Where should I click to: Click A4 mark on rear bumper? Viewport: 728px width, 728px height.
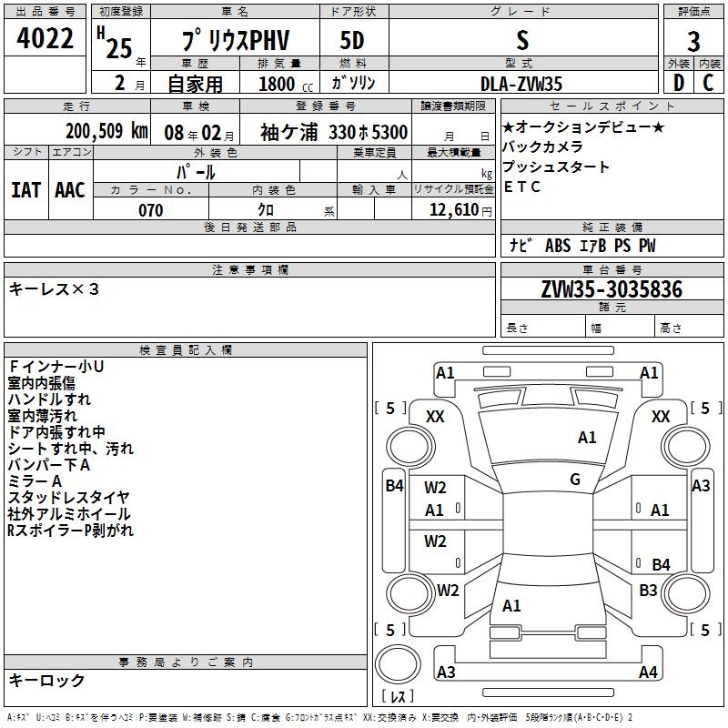coord(648,672)
